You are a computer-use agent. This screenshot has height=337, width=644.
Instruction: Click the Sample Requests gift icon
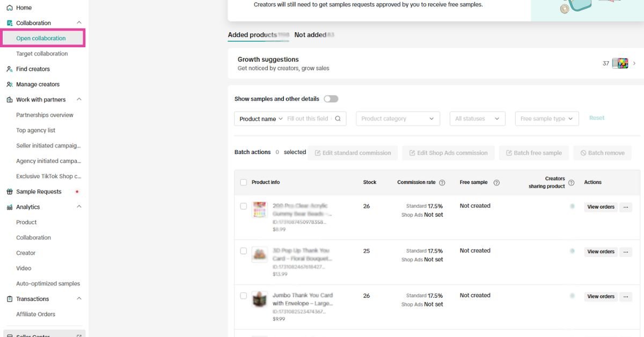(x=10, y=192)
